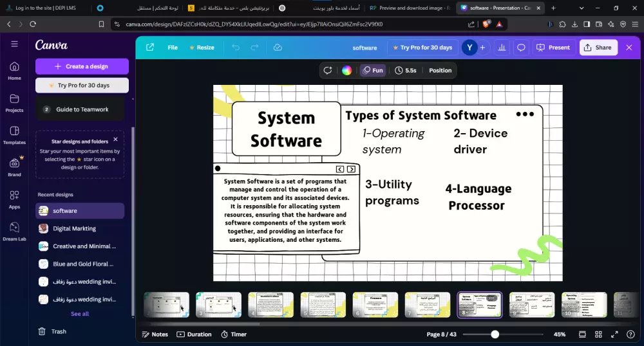Start presentation with Present button
This screenshot has width=644, height=346.
(553, 48)
